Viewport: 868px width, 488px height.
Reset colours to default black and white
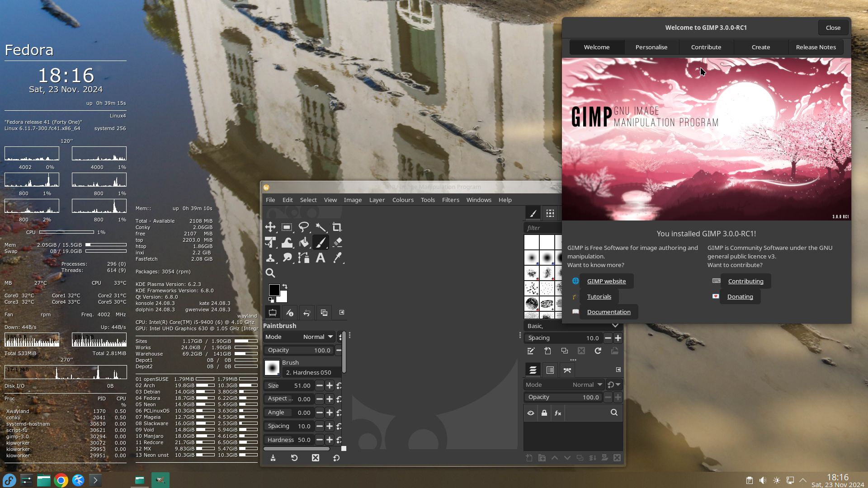click(271, 300)
